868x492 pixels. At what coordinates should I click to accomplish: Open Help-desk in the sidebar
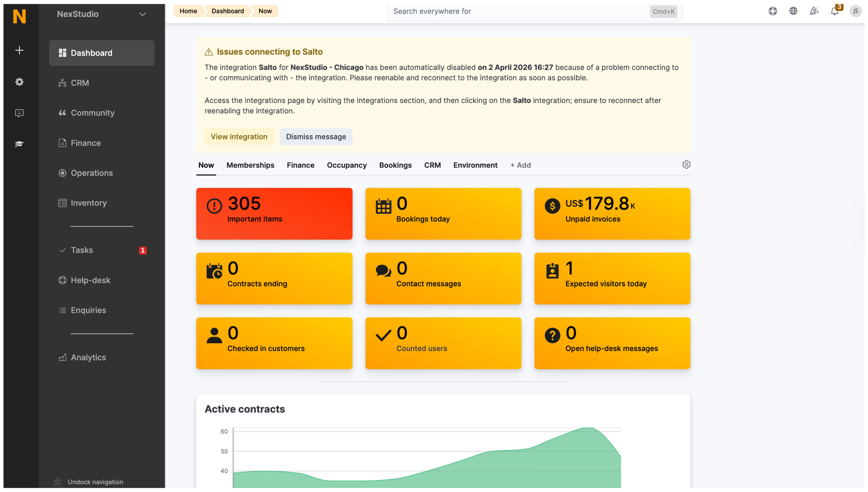(x=102, y=280)
